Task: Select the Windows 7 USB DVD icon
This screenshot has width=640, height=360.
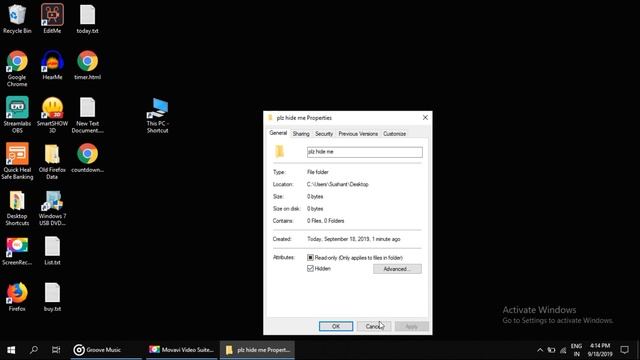Action: click(52, 208)
